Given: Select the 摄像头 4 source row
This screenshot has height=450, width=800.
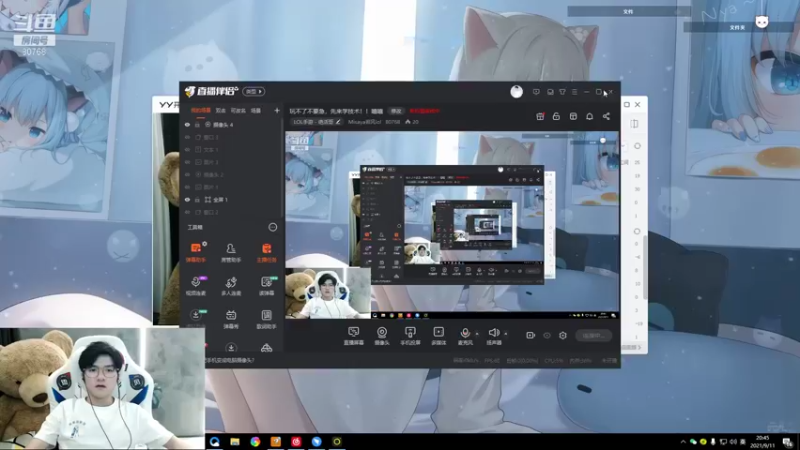Looking at the screenshot, I should pyautogui.click(x=231, y=124).
